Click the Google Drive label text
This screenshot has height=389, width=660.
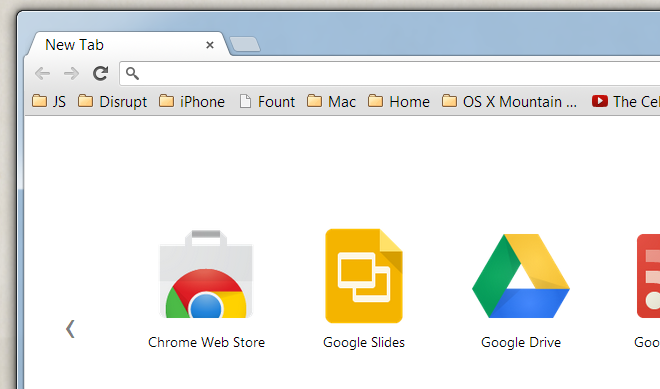[521, 343]
